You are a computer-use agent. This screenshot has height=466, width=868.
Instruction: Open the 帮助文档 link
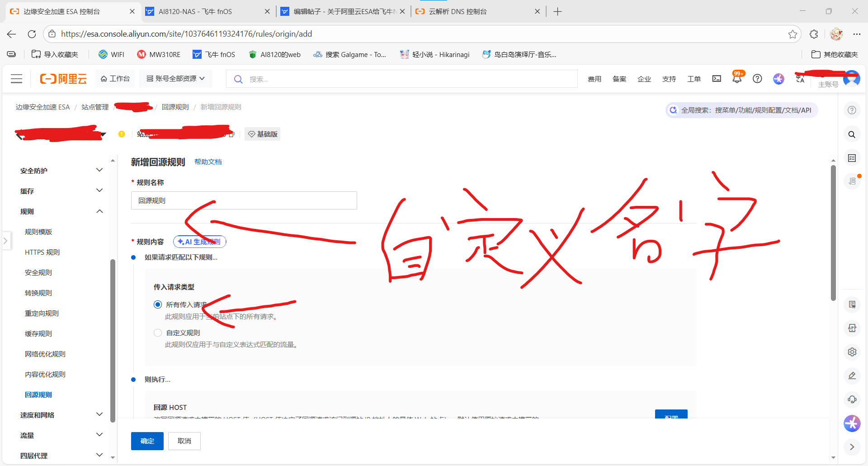coord(208,162)
